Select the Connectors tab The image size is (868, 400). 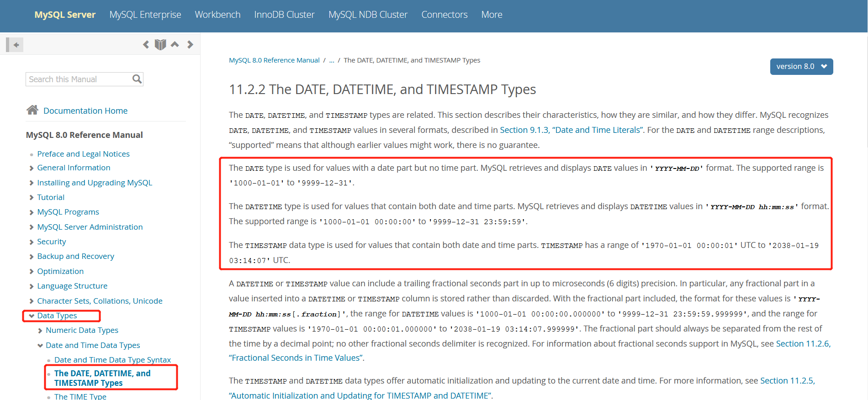444,15
